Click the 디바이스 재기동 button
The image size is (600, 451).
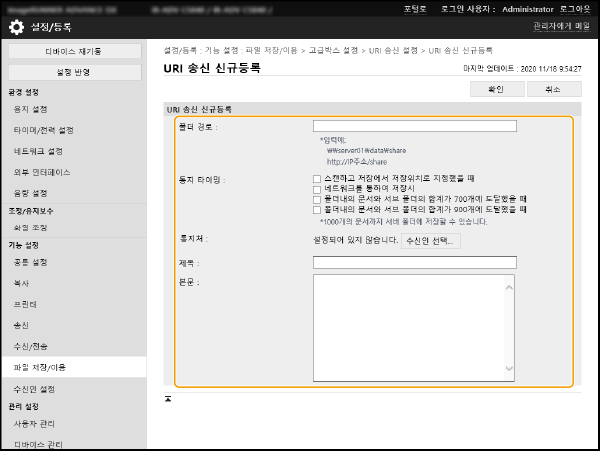(72, 51)
